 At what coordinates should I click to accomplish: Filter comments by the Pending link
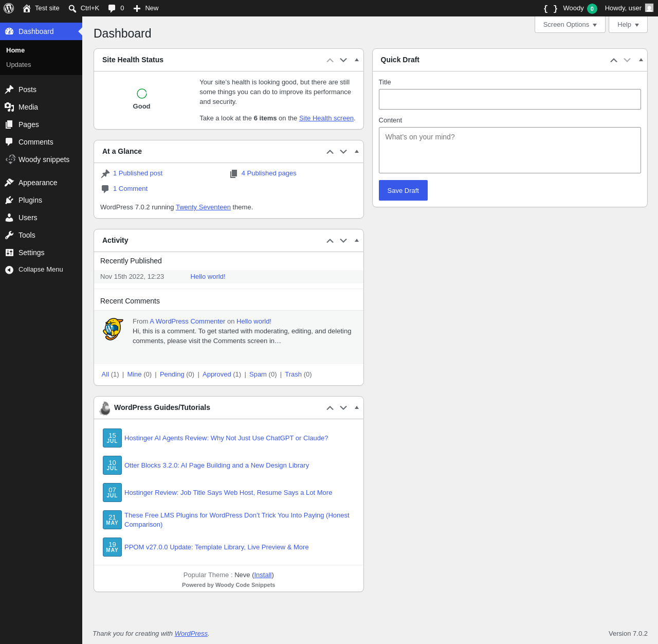[x=172, y=374]
